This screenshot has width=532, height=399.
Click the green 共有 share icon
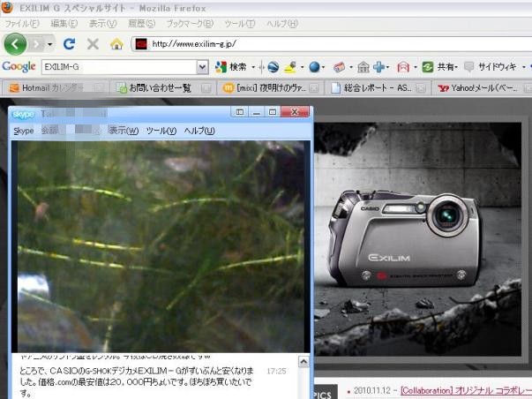pos(428,67)
